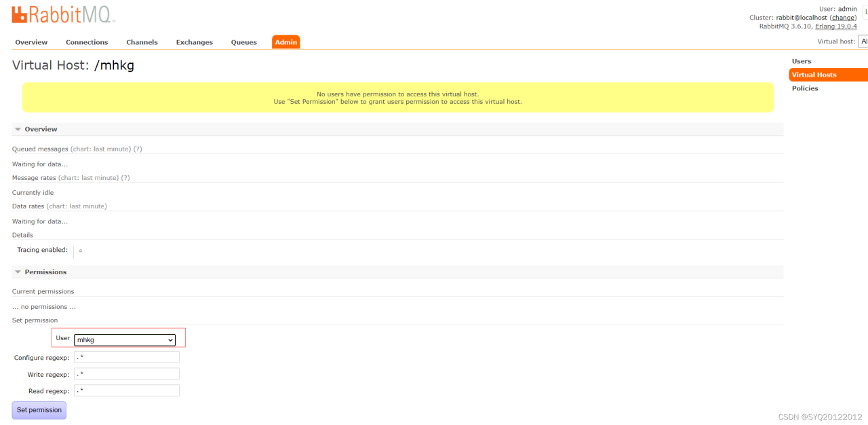Open the Channels tab
This screenshot has width=868, height=425.
coord(142,42)
